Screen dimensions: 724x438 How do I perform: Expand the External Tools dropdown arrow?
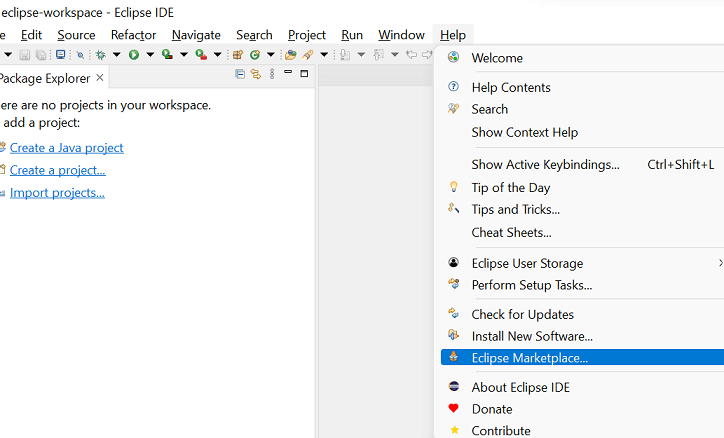(x=217, y=54)
